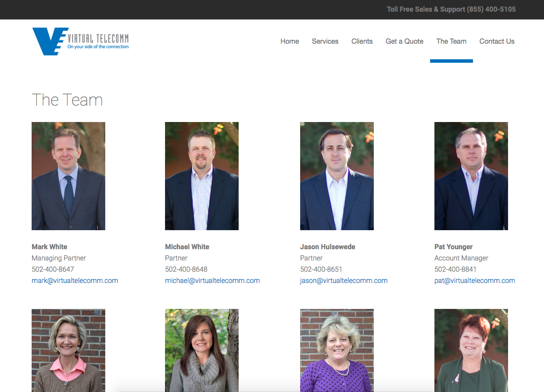Click photo of woman in purple top
544x392 pixels.
coord(337,350)
